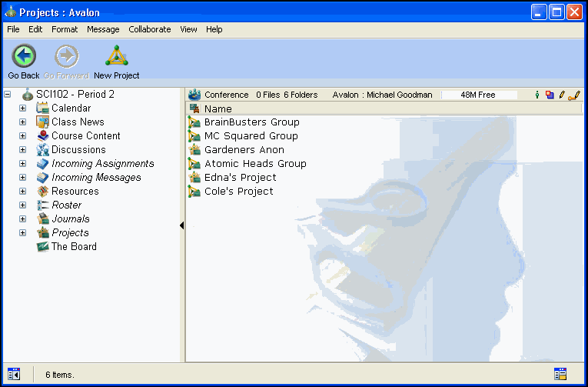This screenshot has height=387, width=588.
Task: Click the bottom-right status bar view icon
Action: [560, 374]
